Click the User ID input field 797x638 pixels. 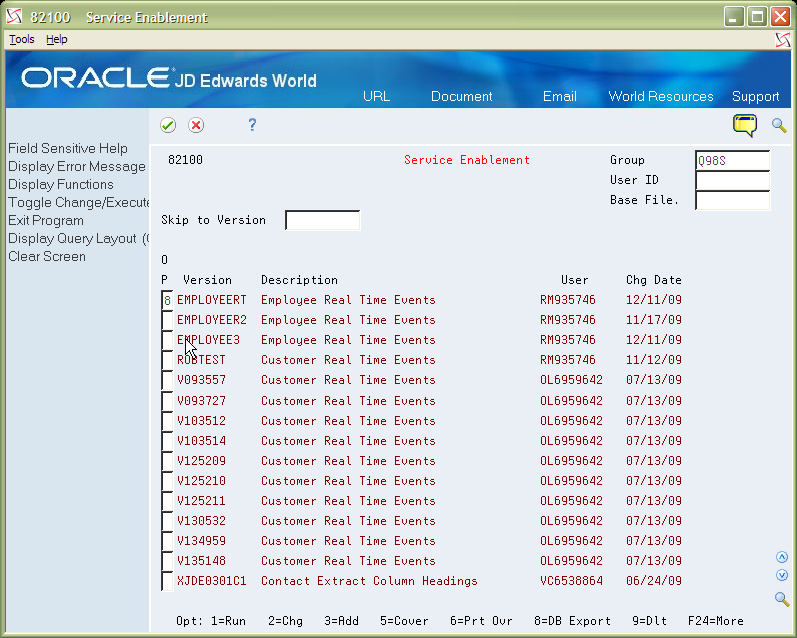coord(732,180)
